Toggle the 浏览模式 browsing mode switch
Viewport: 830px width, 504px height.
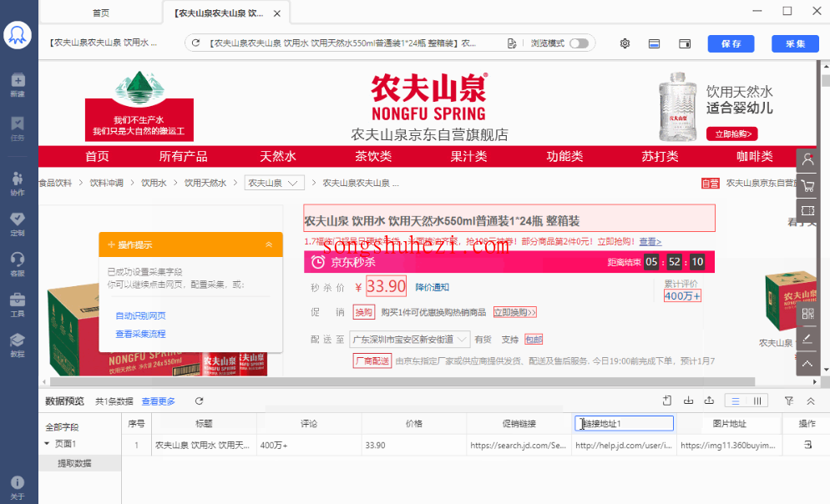(579, 43)
